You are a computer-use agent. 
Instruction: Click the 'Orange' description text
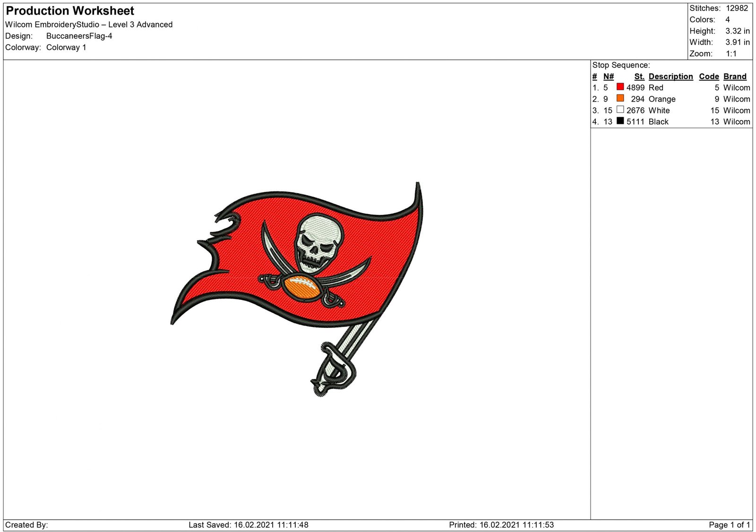pyautogui.click(x=662, y=99)
